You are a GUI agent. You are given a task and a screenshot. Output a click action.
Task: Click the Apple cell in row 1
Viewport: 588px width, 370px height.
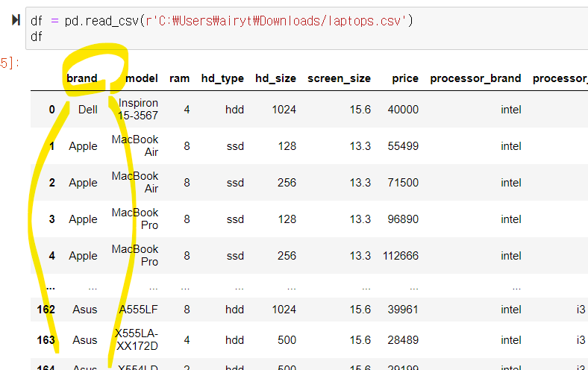(x=83, y=146)
